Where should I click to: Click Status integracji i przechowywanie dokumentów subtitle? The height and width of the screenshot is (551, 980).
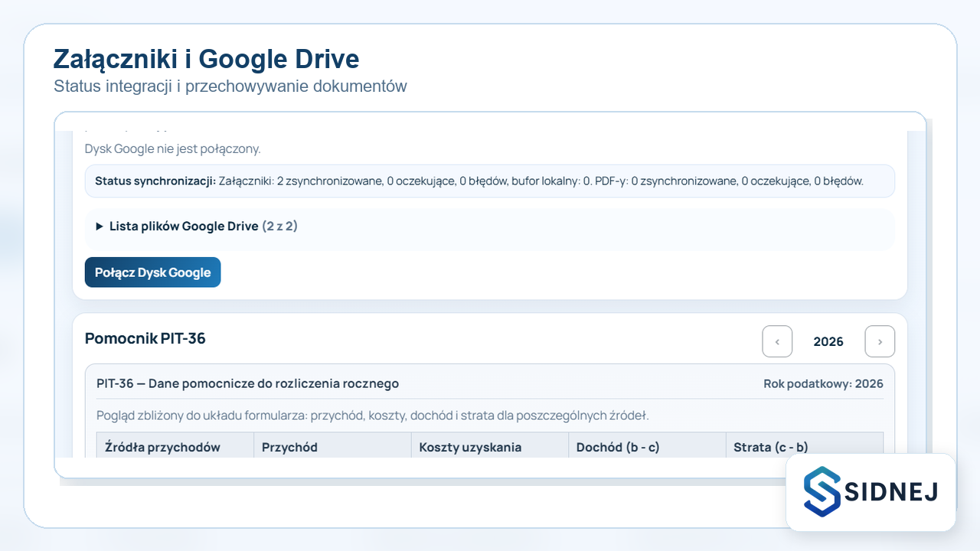230,86
